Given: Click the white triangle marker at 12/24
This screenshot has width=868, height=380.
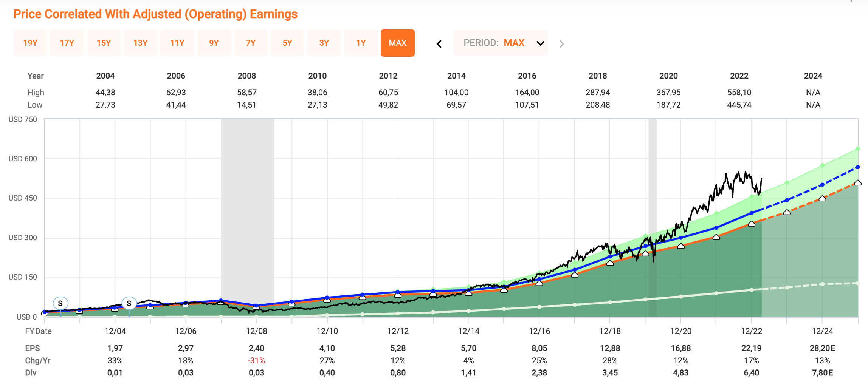Looking at the screenshot, I should [x=822, y=198].
